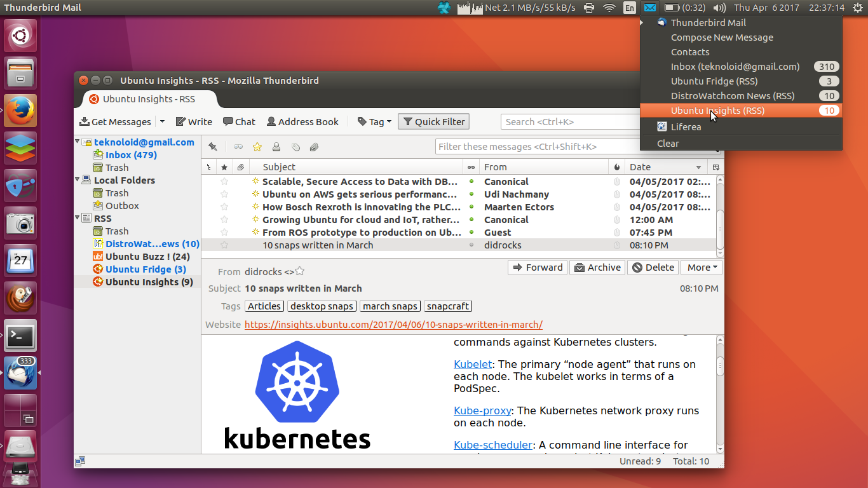Open the Date column sort arrow
The height and width of the screenshot is (488, 868).
[698, 167]
